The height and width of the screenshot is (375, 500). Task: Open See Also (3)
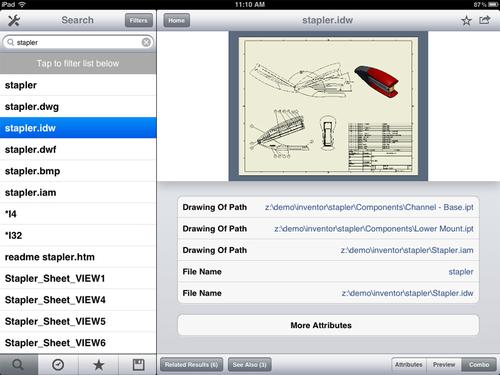point(249,365)
